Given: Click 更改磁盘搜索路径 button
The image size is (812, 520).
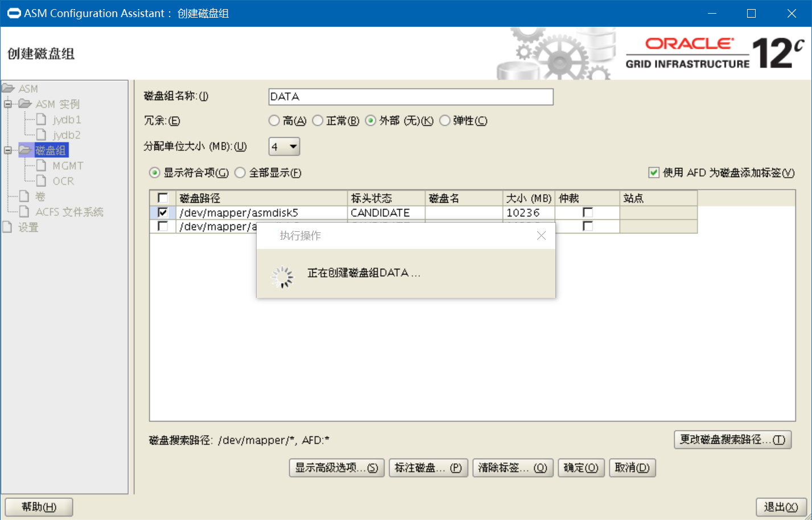Looking at the screenshot, I should [733, 440].
